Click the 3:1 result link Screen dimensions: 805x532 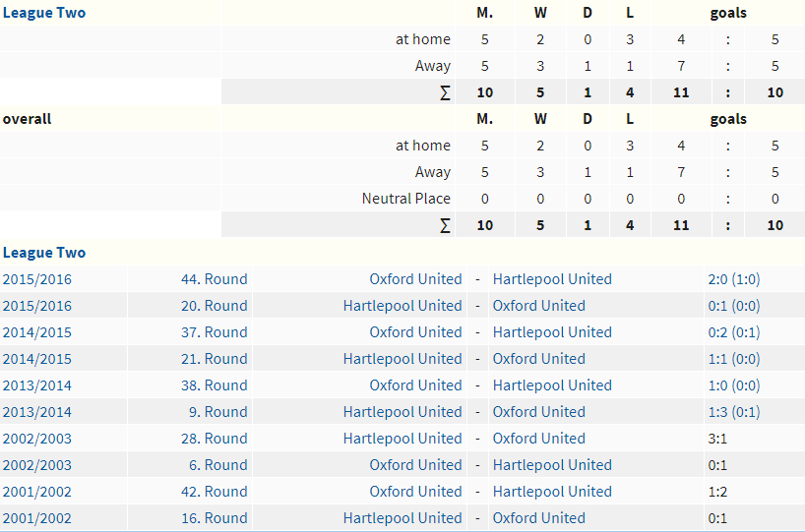pyautogui.click(x=717, y=439)
